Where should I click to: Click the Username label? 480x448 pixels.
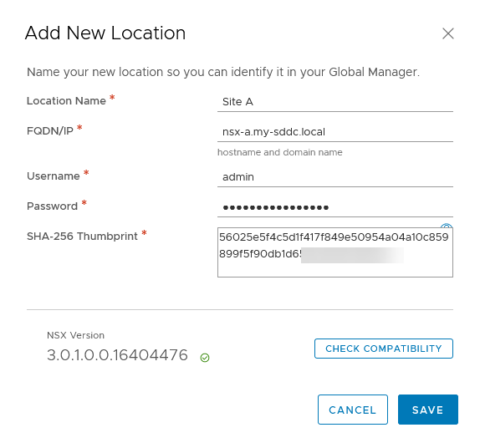[54, 176]
